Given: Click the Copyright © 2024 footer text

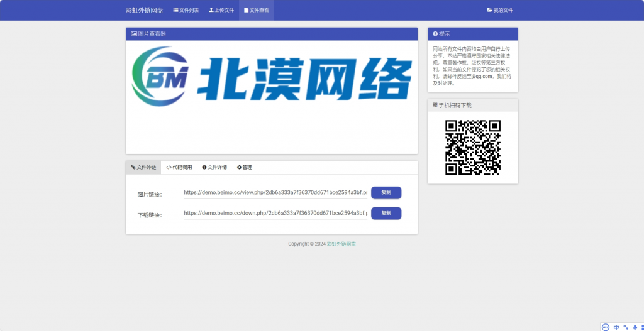Looking at the screenshot, I should point(307,244).
